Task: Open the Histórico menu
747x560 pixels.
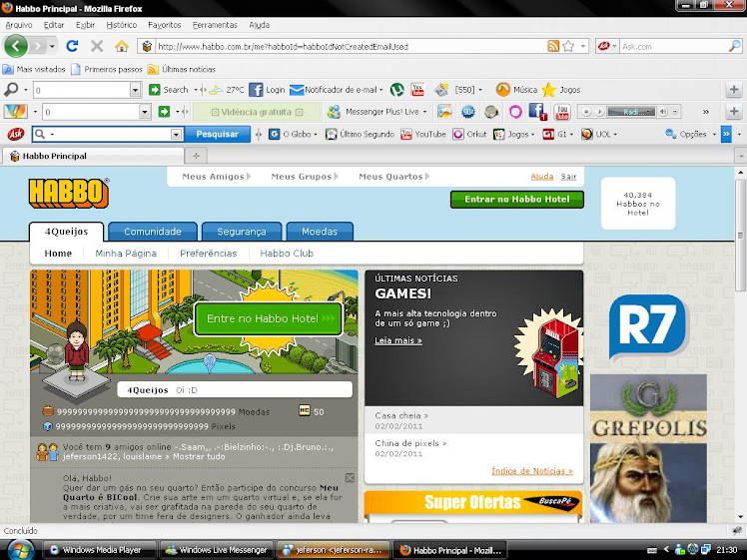Action: tap(122, 25)
